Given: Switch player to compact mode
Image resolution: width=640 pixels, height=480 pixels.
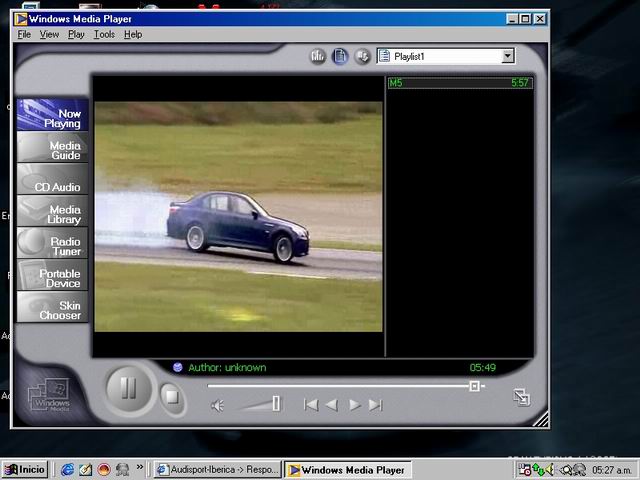Looking at the screenshot, I should [x=522, y=397].
